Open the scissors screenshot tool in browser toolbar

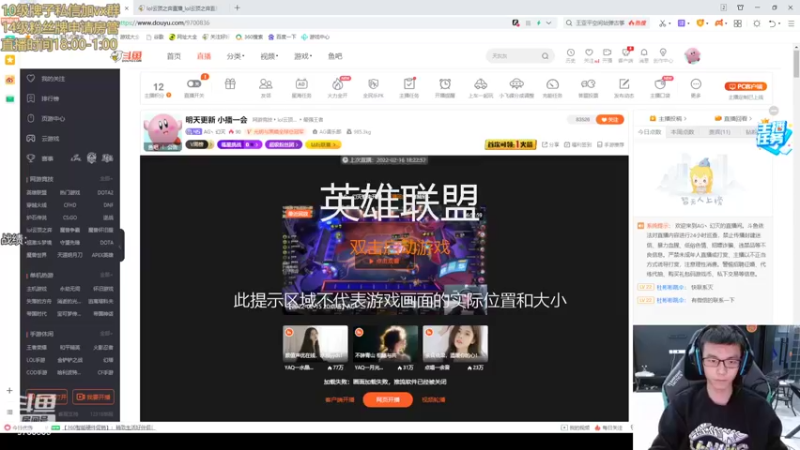[x=662, y=23]
